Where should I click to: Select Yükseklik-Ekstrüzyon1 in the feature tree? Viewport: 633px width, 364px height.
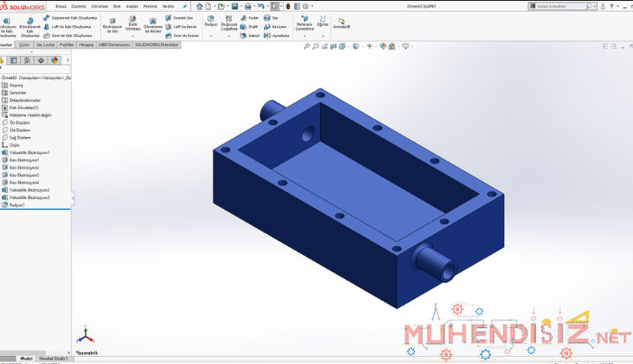pyautogui.click(x=29, y=152)
